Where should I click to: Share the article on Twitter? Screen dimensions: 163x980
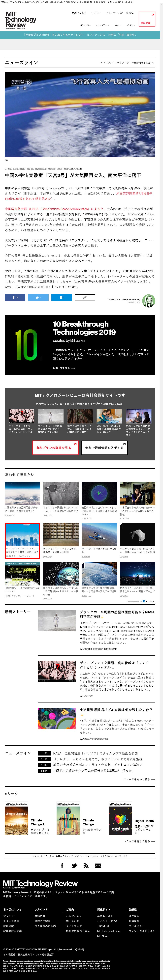tap(38, 298)
